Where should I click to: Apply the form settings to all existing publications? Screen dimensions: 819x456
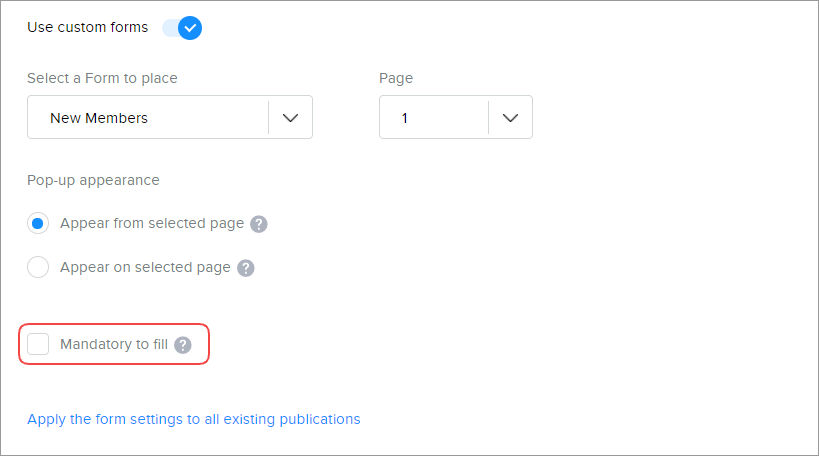pyautogui.click(x=194, y=419)
